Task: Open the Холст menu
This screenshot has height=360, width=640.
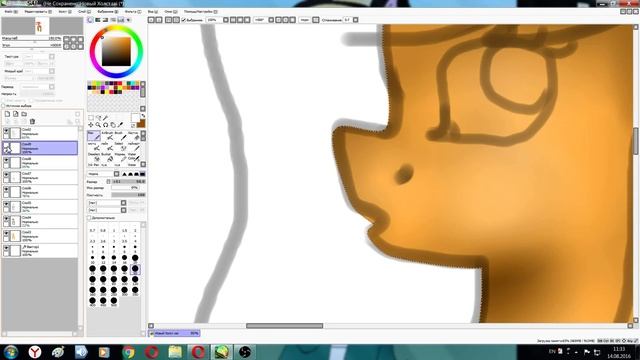Action: coord(64,12)
